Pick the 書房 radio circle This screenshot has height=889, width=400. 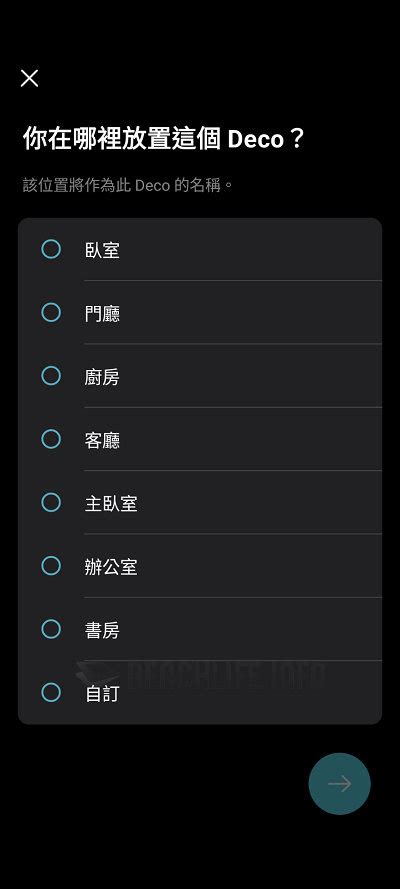(51, 629)
